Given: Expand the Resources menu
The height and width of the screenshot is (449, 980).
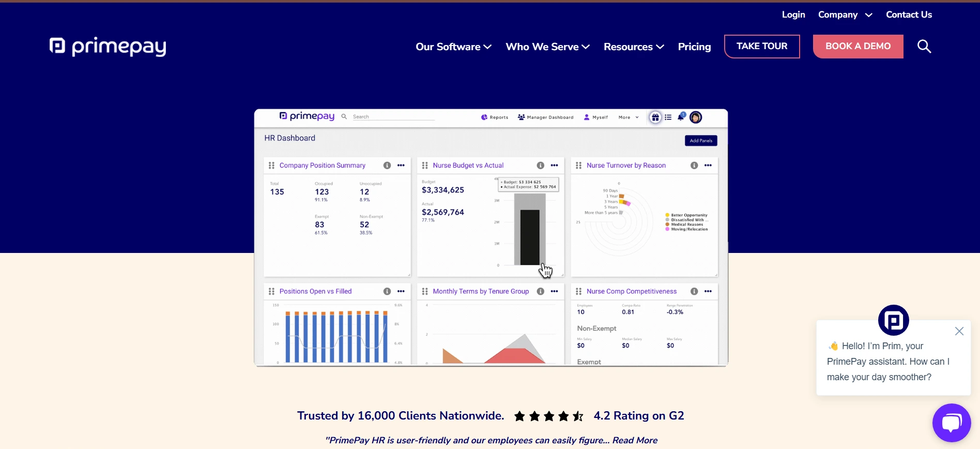Looking at the screenshot, I should tap(634, 47).
